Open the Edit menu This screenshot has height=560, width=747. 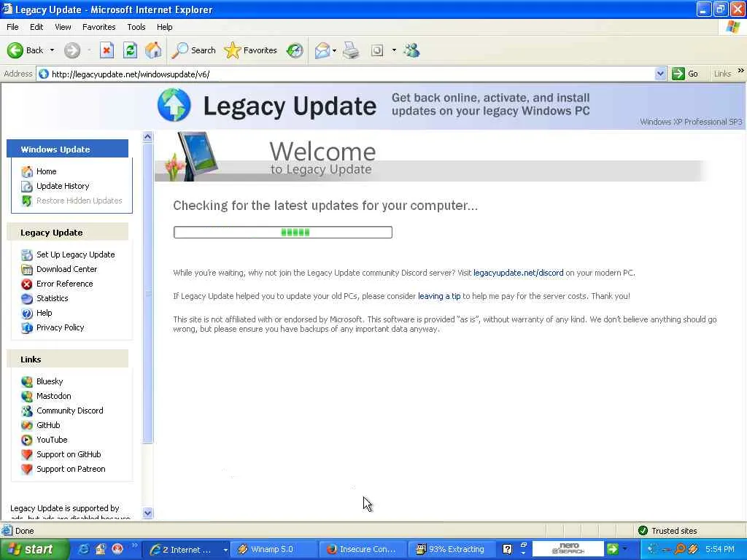pos(36,27)
